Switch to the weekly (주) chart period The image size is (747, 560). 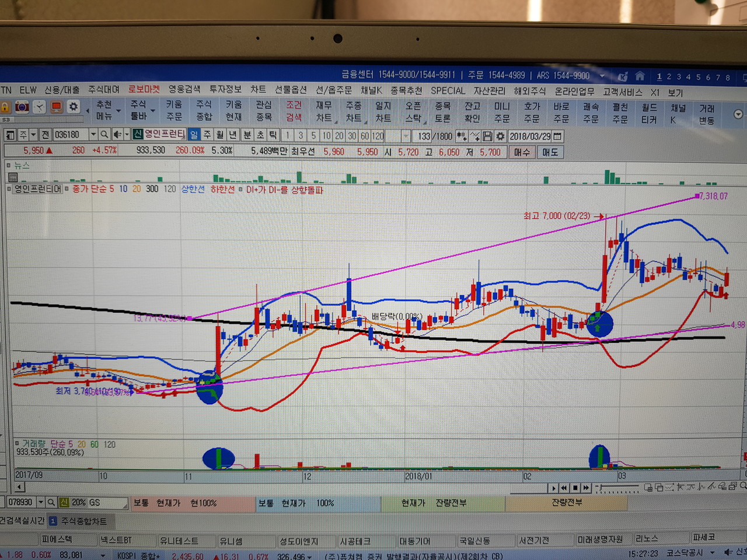[207, 135]
